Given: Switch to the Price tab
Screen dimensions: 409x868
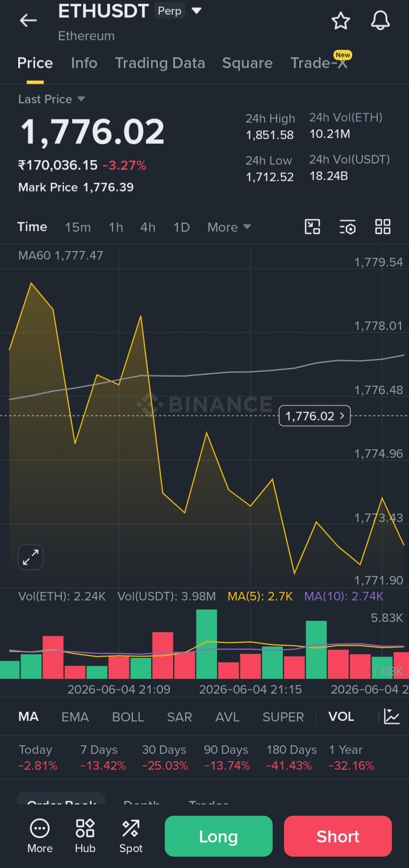Looking at the screenshot, I should point(35,63).
